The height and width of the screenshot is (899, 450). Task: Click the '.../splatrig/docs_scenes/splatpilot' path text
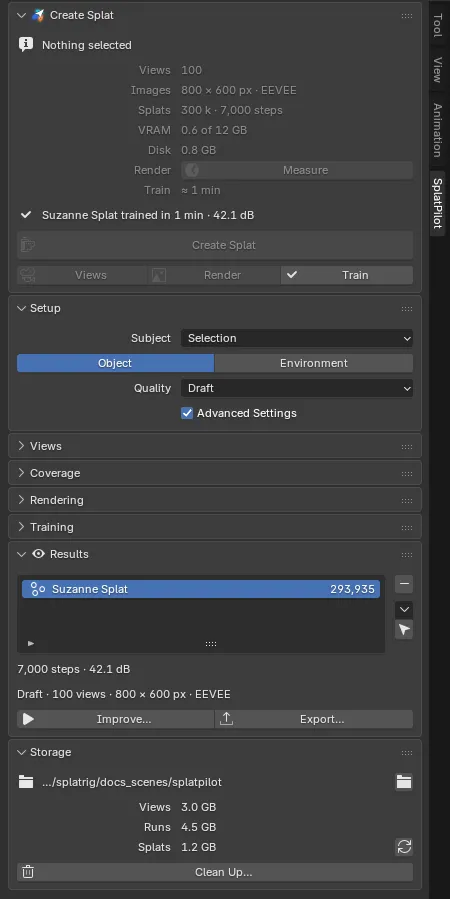pyautogui.click(x=132, y=782)
